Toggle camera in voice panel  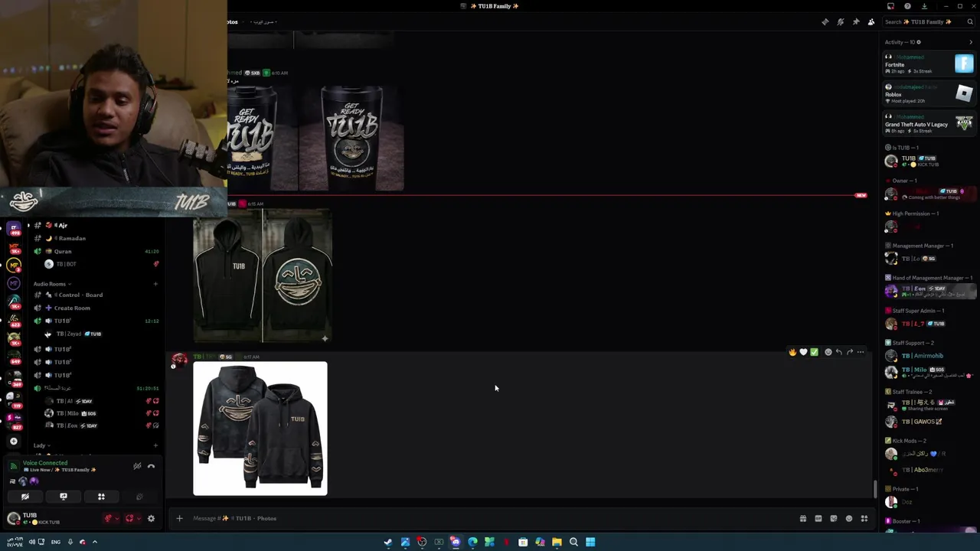click(x=25, y=497)
